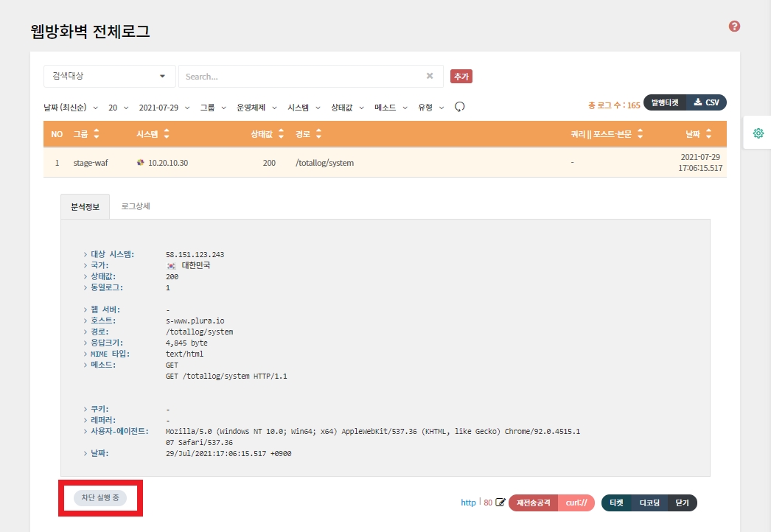Sort by 상태값 column arrows
The height and width of the screenshot is (532, 771).
click(x=280, y=134)
